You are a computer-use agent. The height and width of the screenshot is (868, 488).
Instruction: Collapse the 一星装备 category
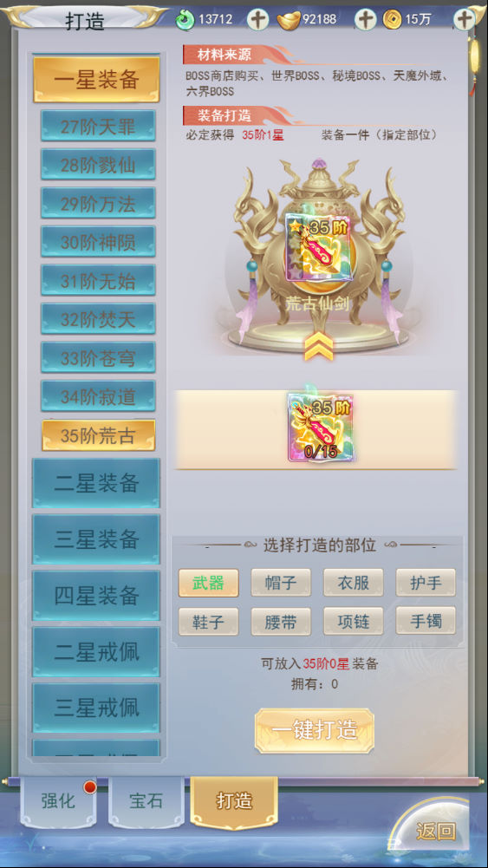coord(96,80)
